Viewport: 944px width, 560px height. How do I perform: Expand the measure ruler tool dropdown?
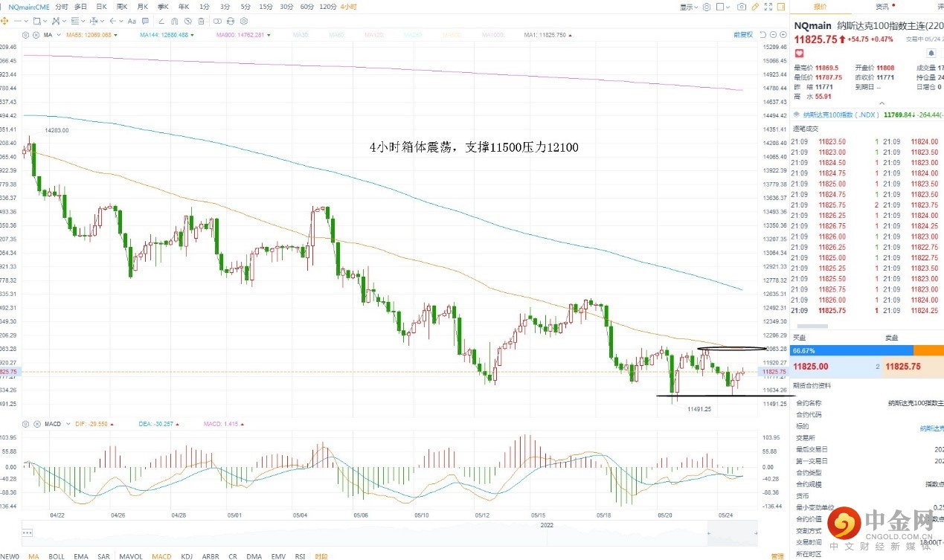103,21
